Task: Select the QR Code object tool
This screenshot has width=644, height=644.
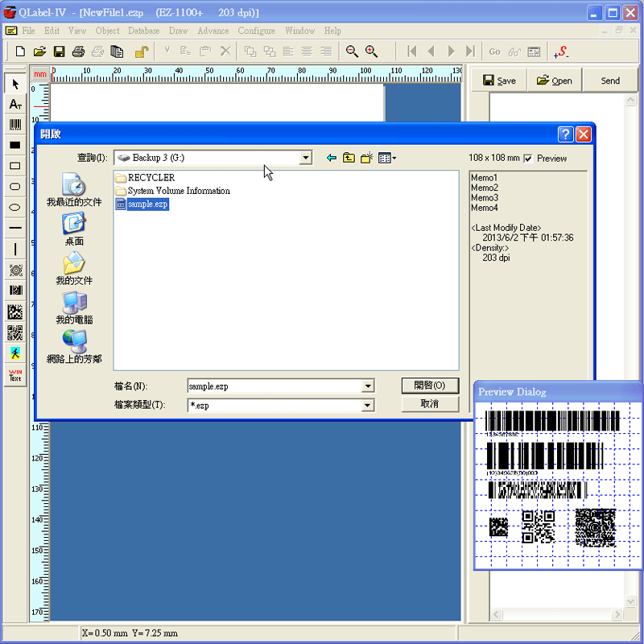Action: pyautogui.click(x=14, y=332)
